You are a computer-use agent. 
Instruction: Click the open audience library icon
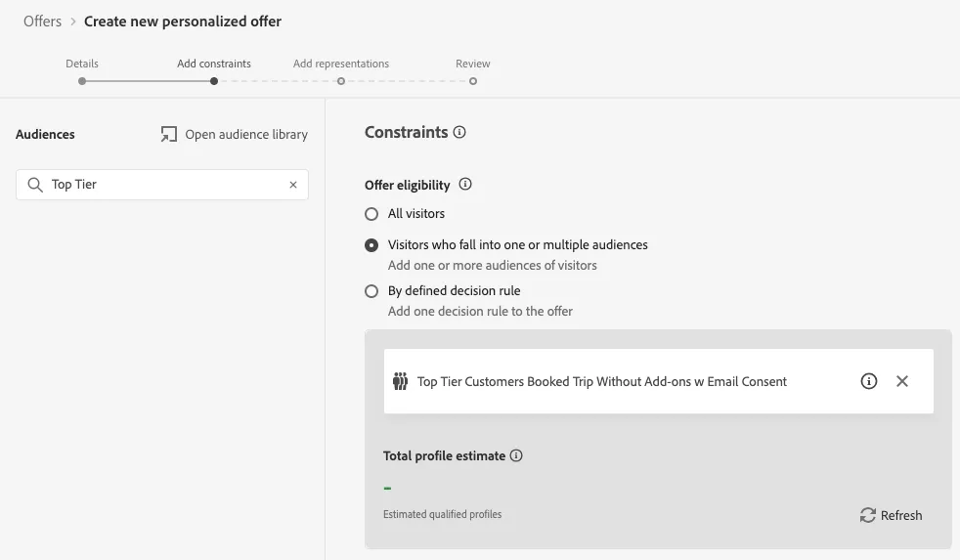tap(169, 134)
